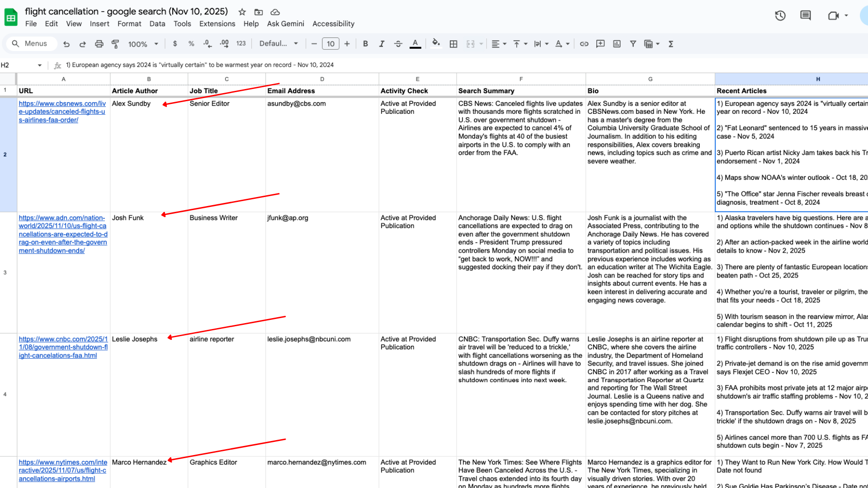This screenshot has width=868, height=488.
Task: Click the text color button
Action: pyautogui.click(x=415, y=44)
